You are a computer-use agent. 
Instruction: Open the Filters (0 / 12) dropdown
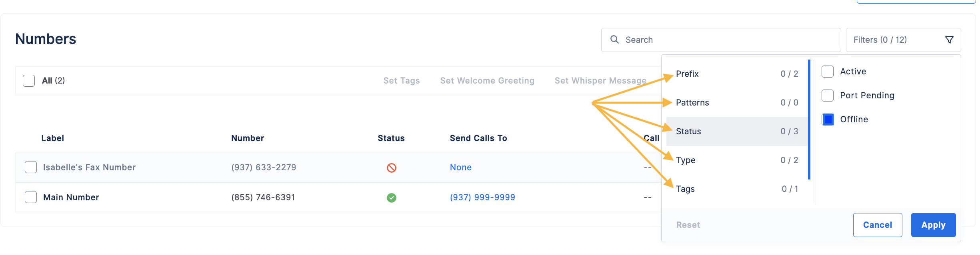click(903, 40)
